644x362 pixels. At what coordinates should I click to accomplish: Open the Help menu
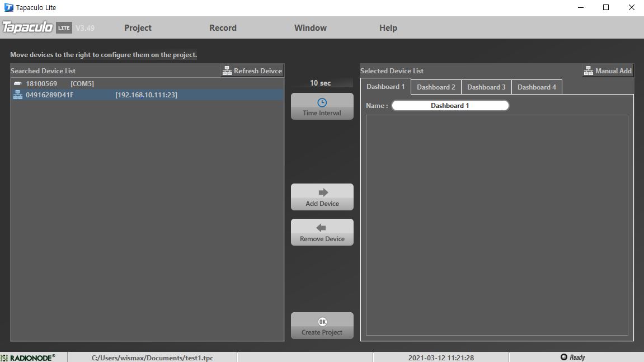click(388, 28)
